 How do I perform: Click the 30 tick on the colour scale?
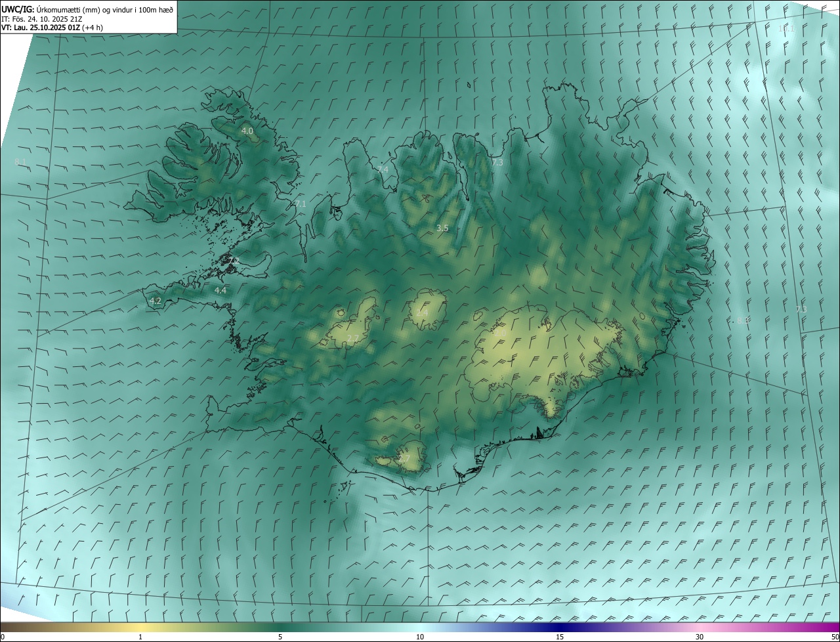click(x=700, y=637)
